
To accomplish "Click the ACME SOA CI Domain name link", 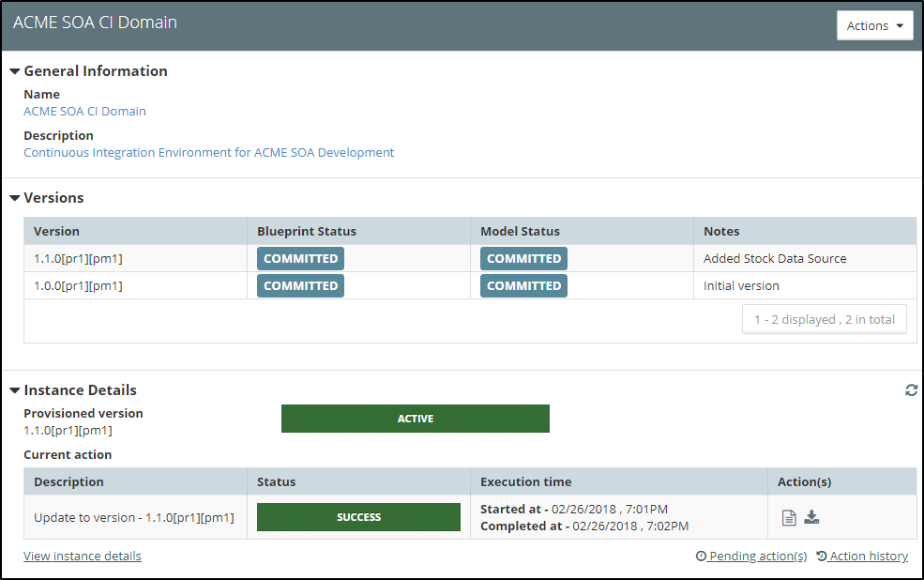I will point(84,111).
